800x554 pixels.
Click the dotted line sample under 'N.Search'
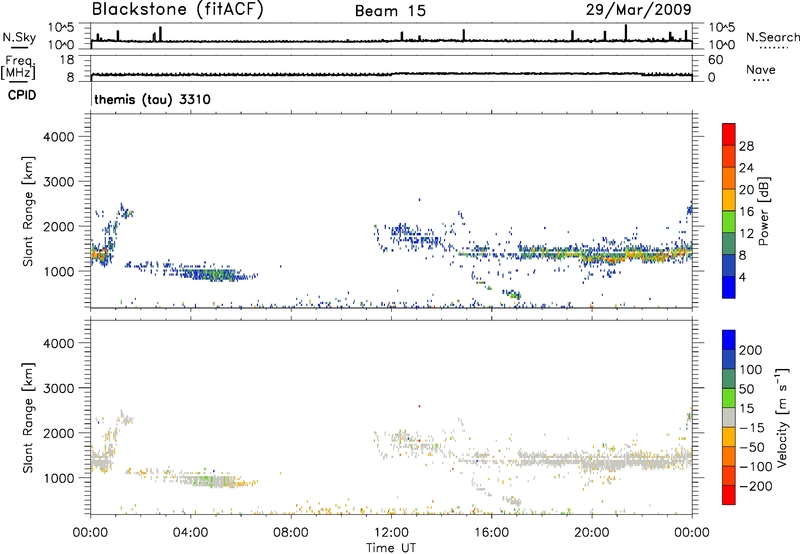click(x=773, y=48)
